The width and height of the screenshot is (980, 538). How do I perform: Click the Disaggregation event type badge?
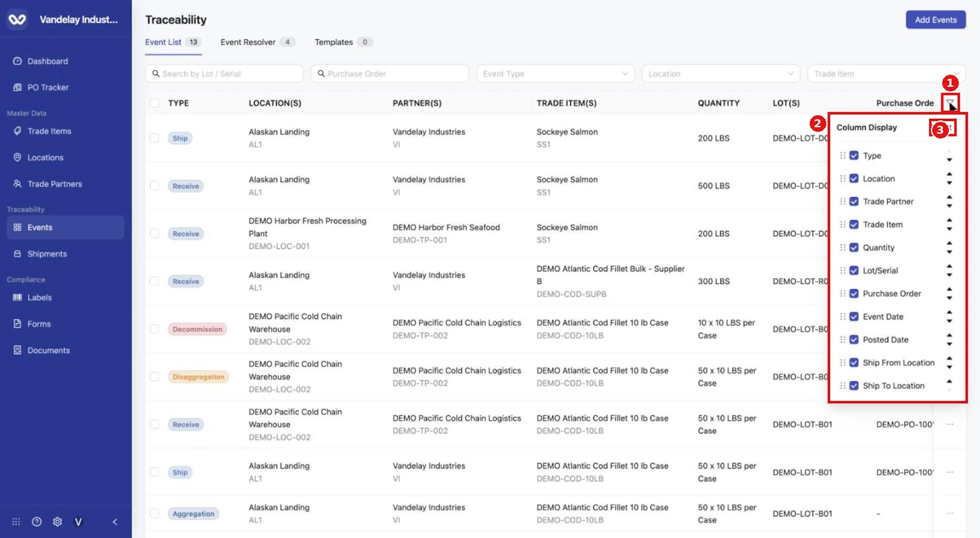pos(198,377)
